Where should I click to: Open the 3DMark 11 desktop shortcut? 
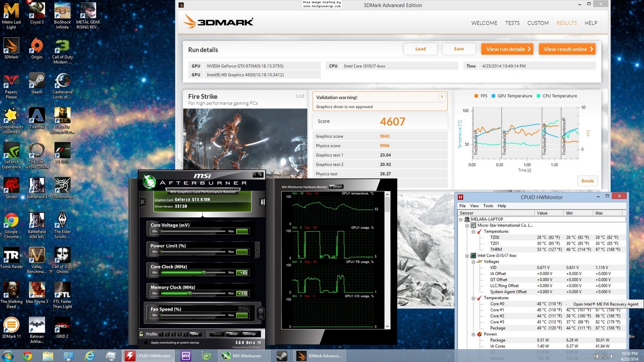tap(11, 328)
